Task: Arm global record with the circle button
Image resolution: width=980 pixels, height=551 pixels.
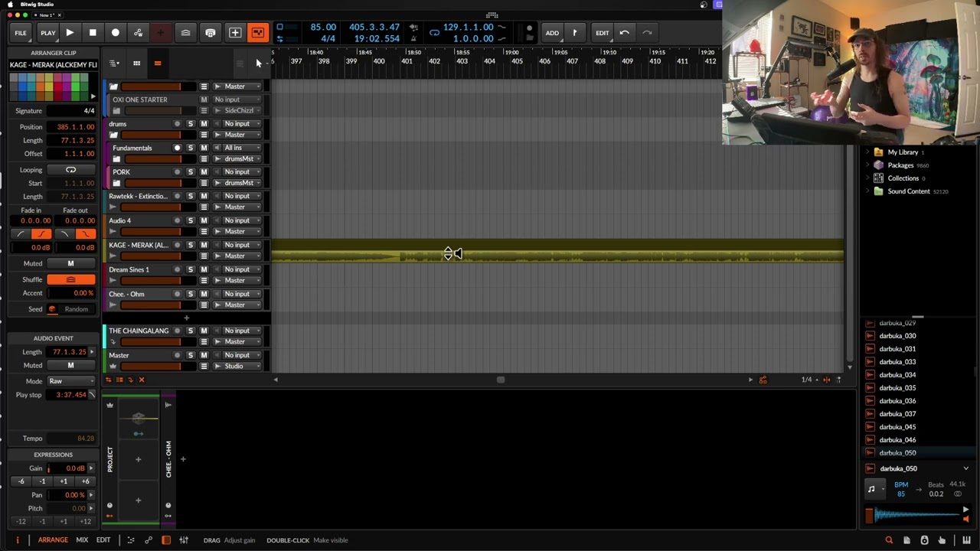Action: 116,33
